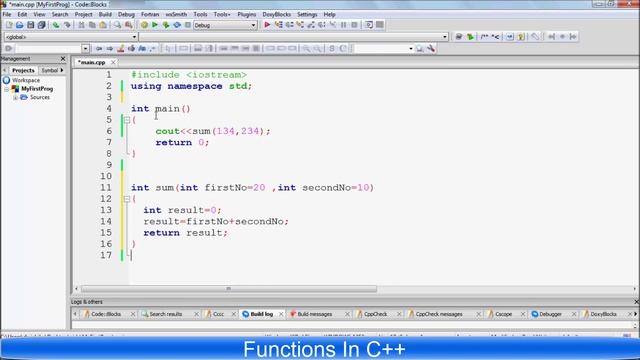Close the Management panel
Screen dimensions: 640x360
[63, 59]
